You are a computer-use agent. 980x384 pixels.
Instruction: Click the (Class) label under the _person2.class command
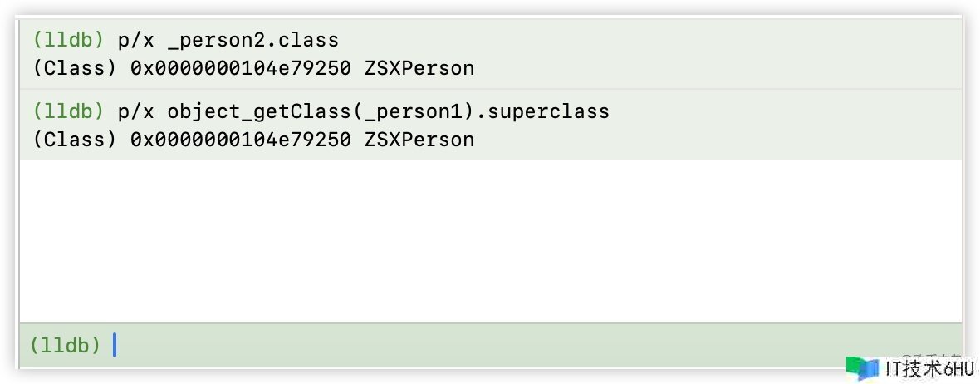[75, 68]
